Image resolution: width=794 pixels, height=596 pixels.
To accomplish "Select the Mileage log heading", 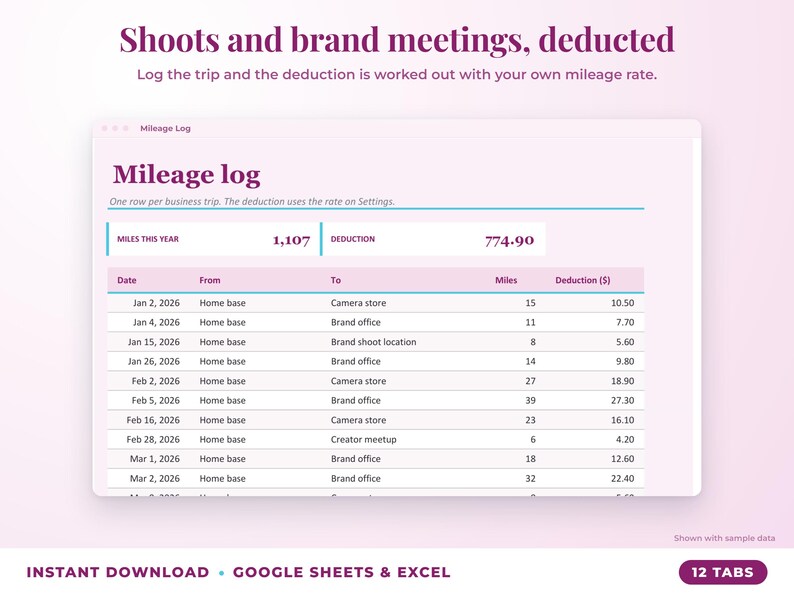I will point(186,175).
